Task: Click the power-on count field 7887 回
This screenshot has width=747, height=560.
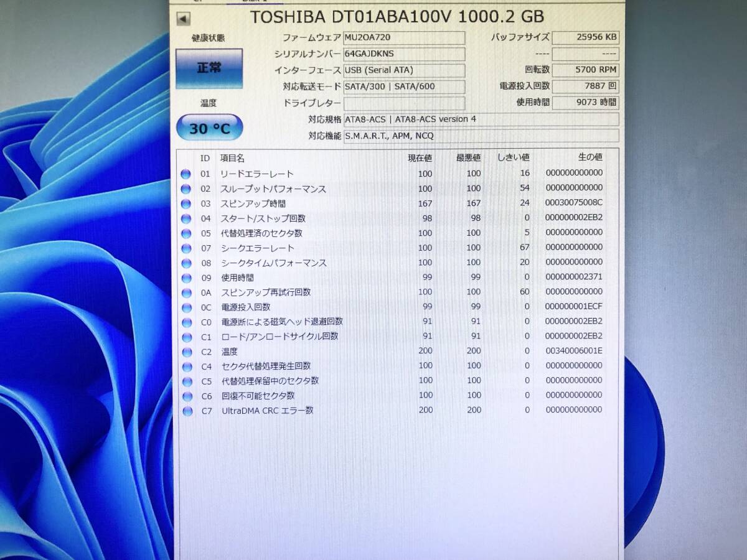Action: click(x=585, y=86)
